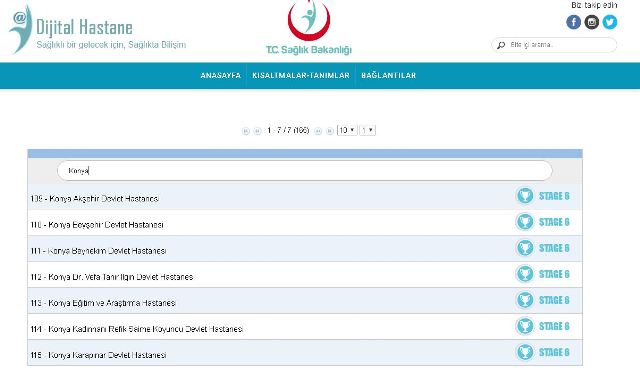
Task: Click trophy icon for Konya Karapınar Devlet Hastanesi
Action: [x=525, y=352]
